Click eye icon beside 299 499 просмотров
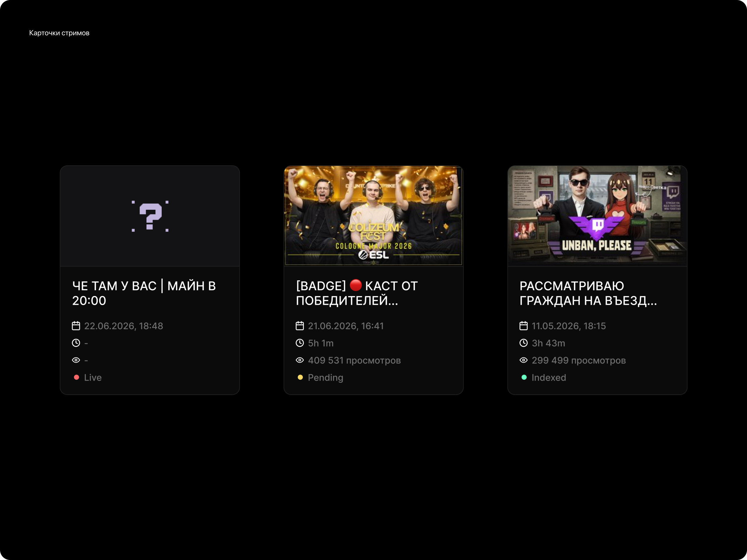This screenshot has height=560, width=747. point(523,360)
